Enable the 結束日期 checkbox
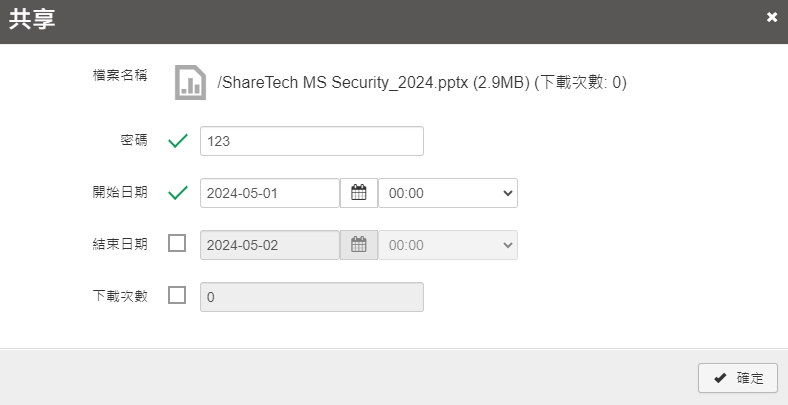The height and width of the screenshot is (405, 788). coord(177,244)
